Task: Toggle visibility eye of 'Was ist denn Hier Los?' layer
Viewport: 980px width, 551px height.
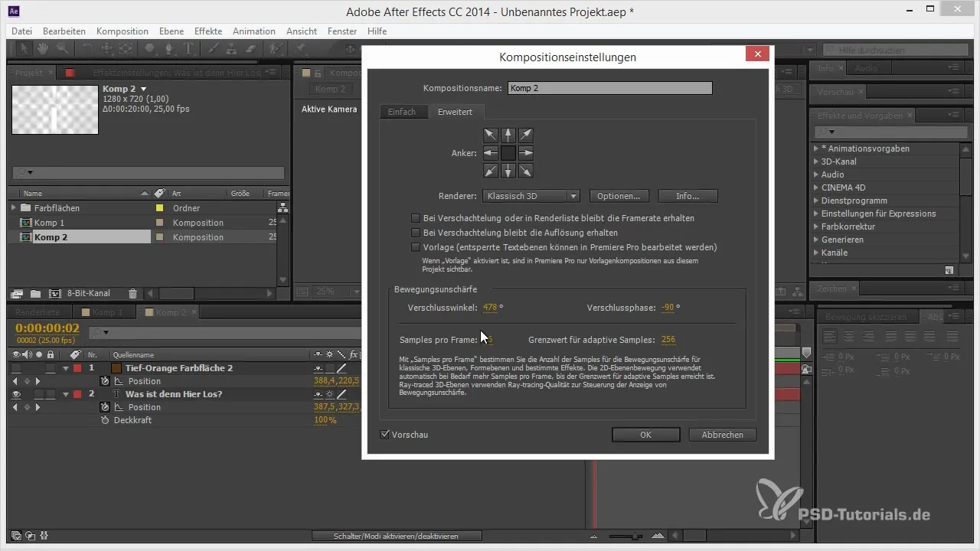Action: click(17, 394)
